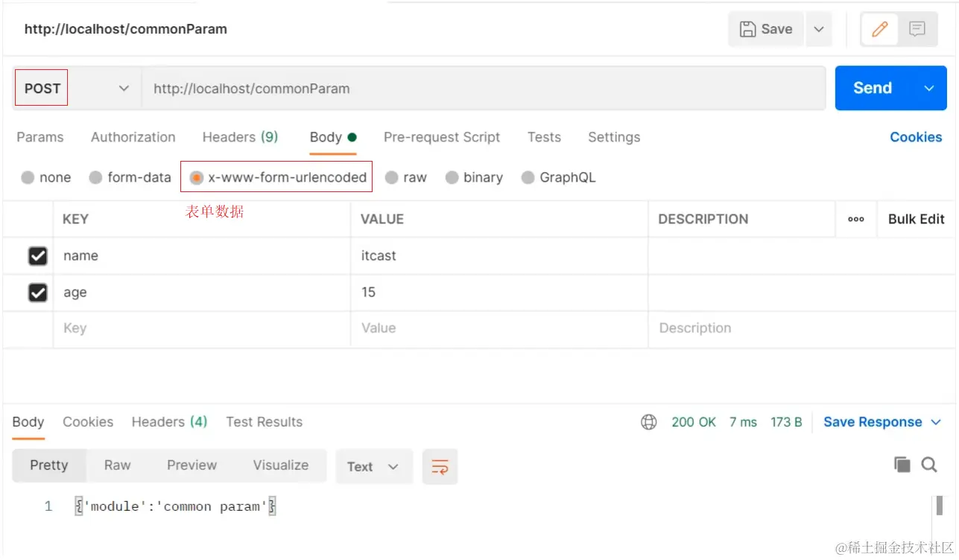Image resolution: width=959 pixels, height=560 pixels.
Task: Click the 'itcast' value cell
Action: (499, 256)
